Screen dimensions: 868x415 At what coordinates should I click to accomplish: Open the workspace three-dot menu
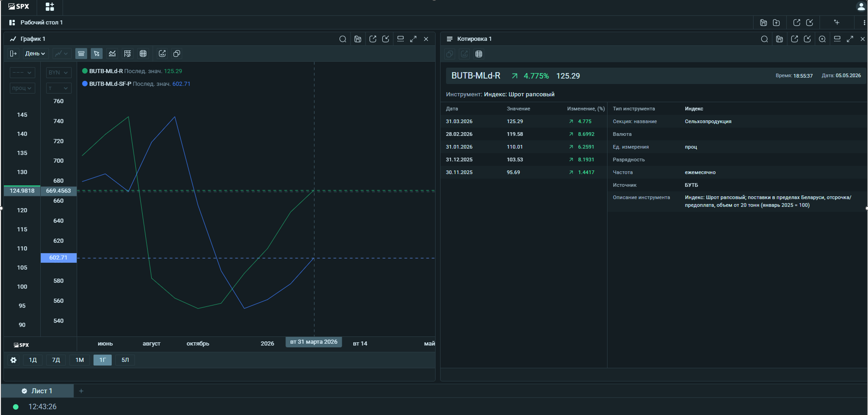click(864, 23)
